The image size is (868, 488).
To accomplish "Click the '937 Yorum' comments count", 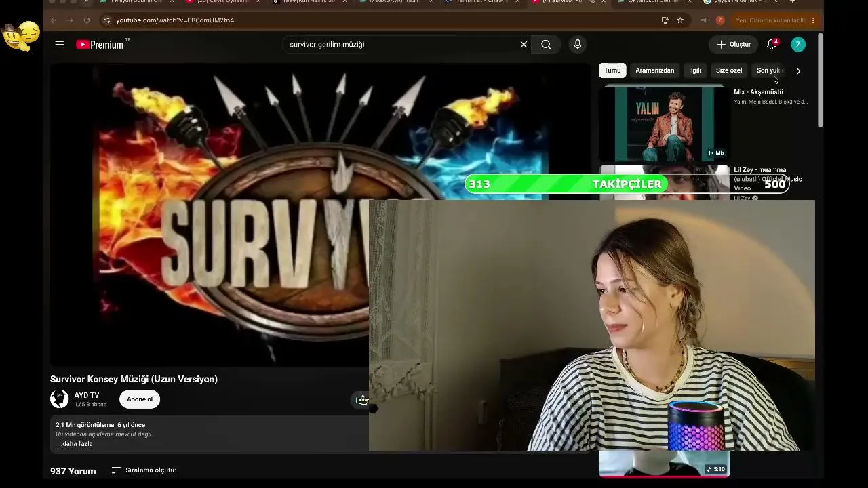I will coord(73,471).
